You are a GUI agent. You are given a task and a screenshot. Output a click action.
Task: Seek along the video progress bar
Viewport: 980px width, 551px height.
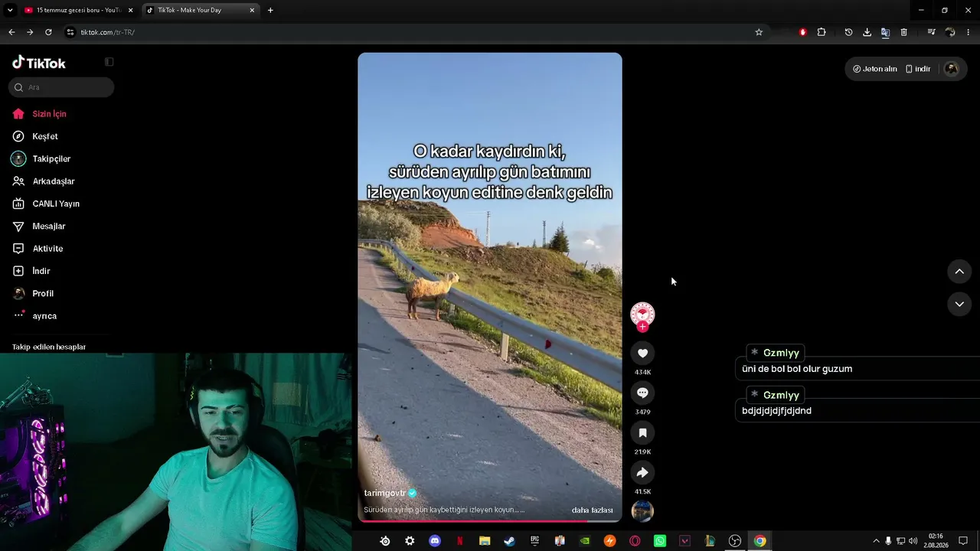pos(490,521)
